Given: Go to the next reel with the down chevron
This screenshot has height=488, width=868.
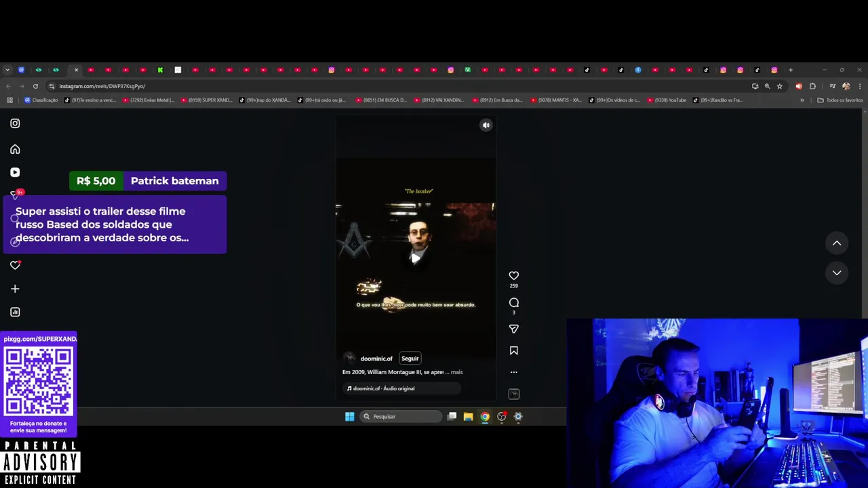Looking at the screenshot, I should [x=837, y=272].
